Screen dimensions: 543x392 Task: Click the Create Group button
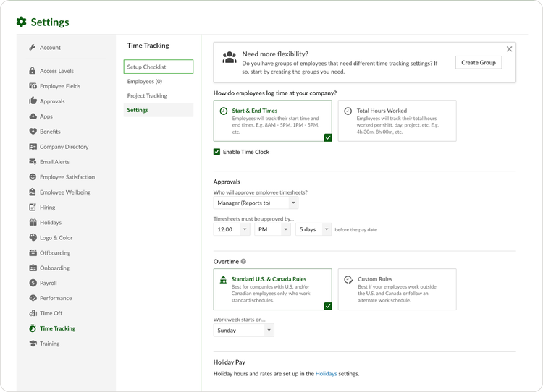click(478, 63)
